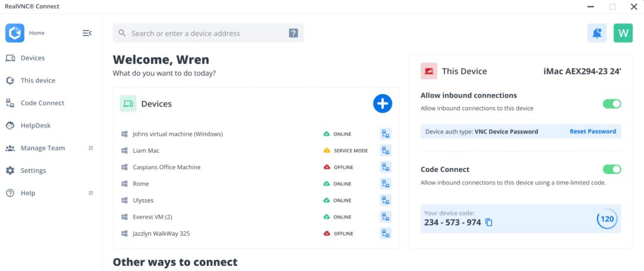Click the red This Device laptop icon
The width and height of the screenshot is (644, 271).
429,71
